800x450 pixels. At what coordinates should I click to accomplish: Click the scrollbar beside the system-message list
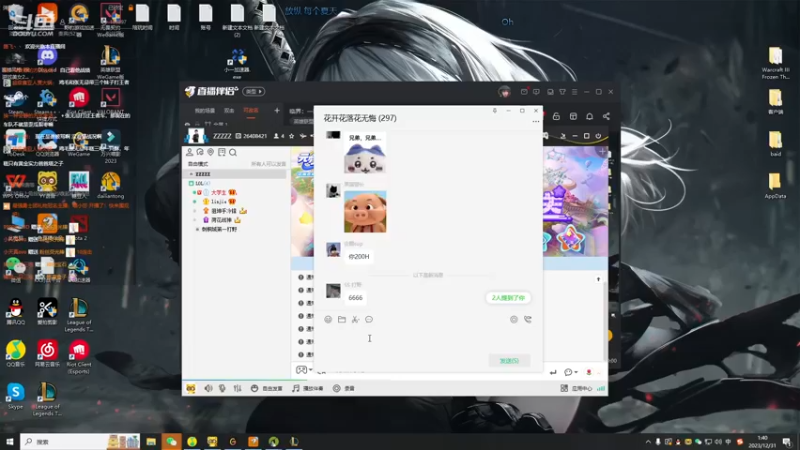(605, 321)
